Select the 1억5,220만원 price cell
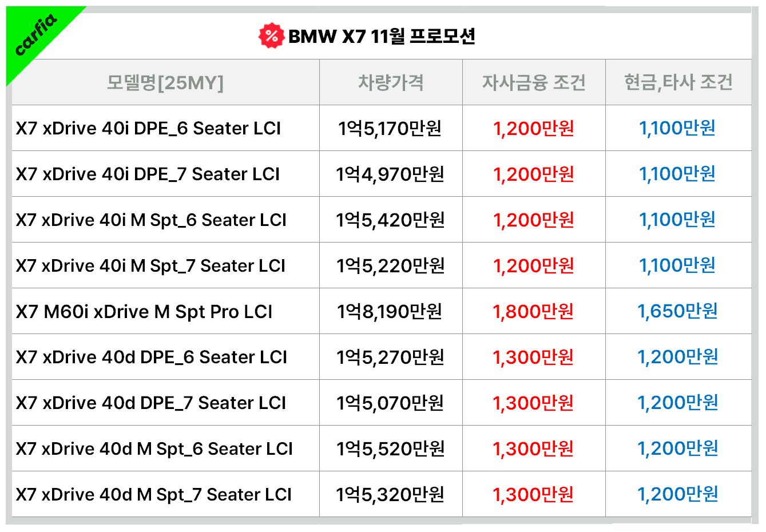Viewport: 766px width, 532px height. 390,266
